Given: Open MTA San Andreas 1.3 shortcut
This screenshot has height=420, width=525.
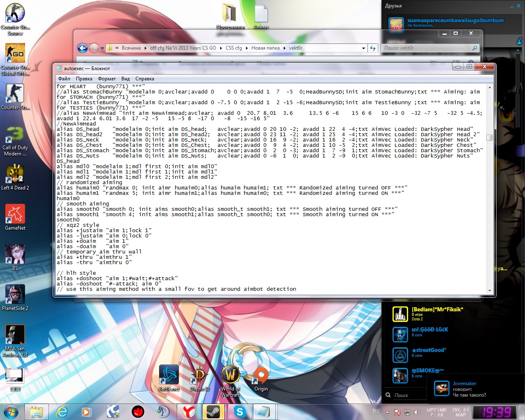Looking at the screenshot, I should (x=15, y=341).
